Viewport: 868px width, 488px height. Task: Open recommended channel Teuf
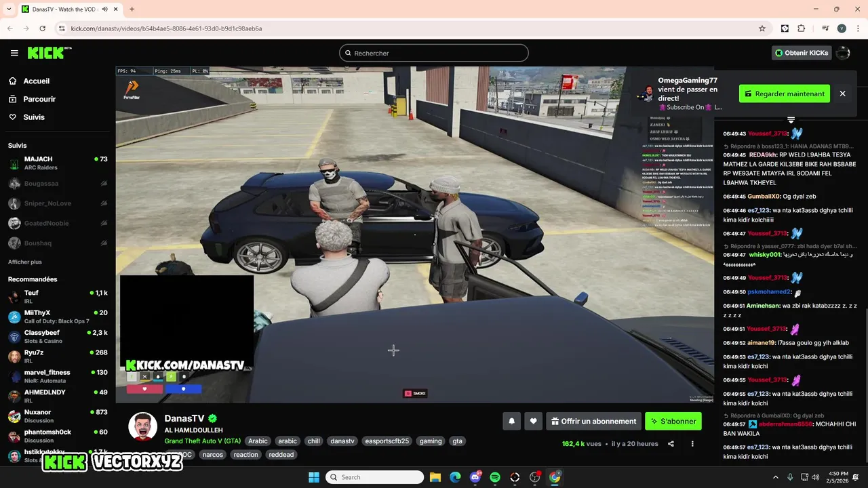point(58,297)
